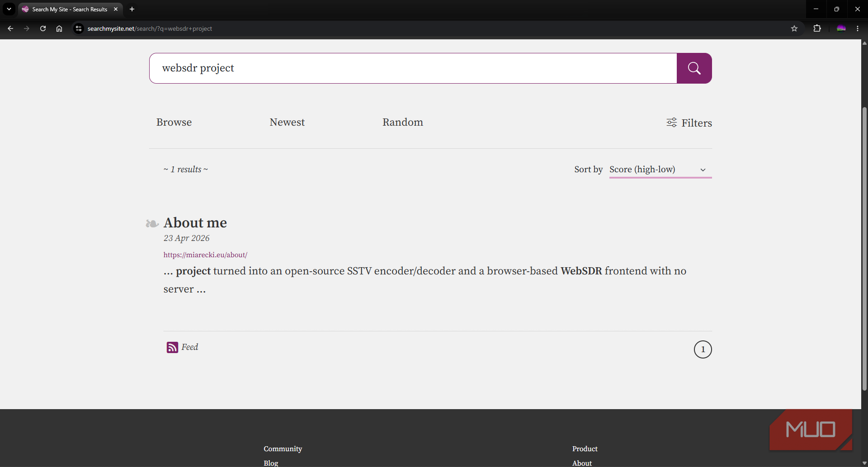868x467 pixels.
Task: Click page number 1 pagination button
Action: 703,349
